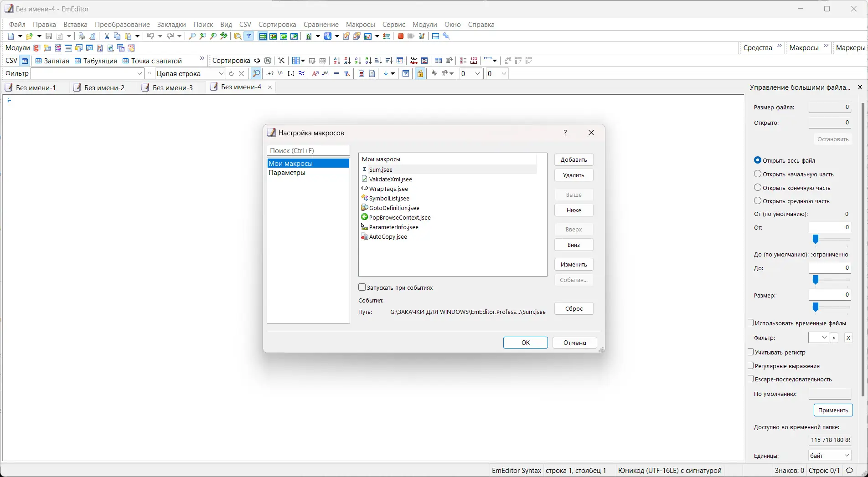
Task: Expand the CSV toolbar overflow chevron
Action: 202,59
